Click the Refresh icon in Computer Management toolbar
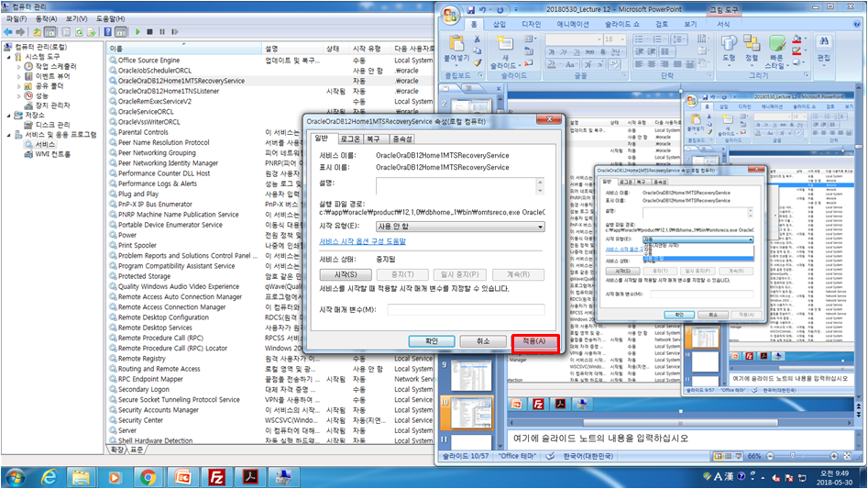 79,32
